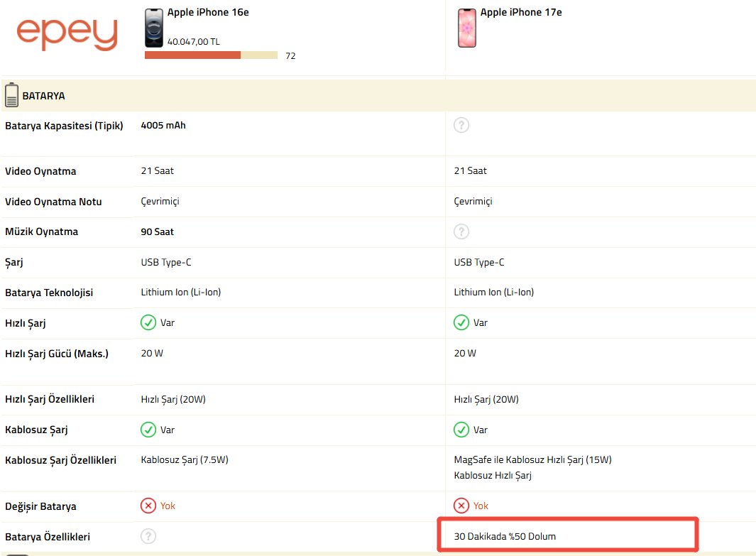
Task: Click the 40.047,00 TL price
Action: pyautogui.click(x=193, y=42)
